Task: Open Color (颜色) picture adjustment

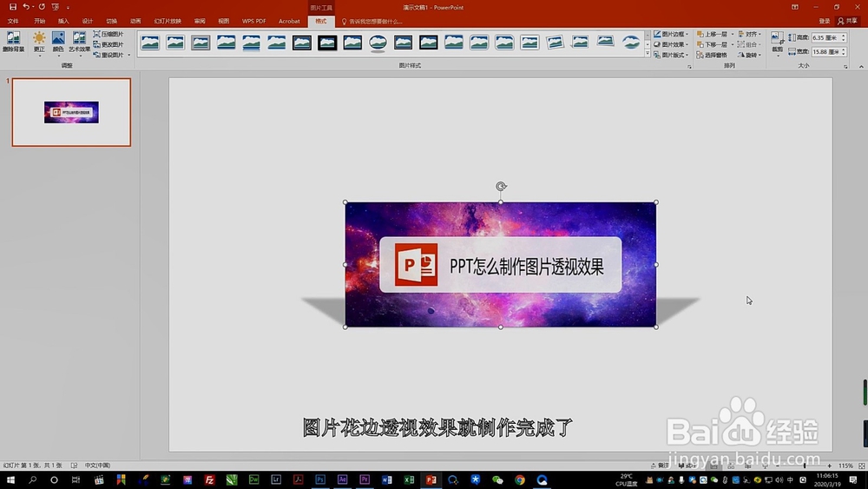Action: 58,42
